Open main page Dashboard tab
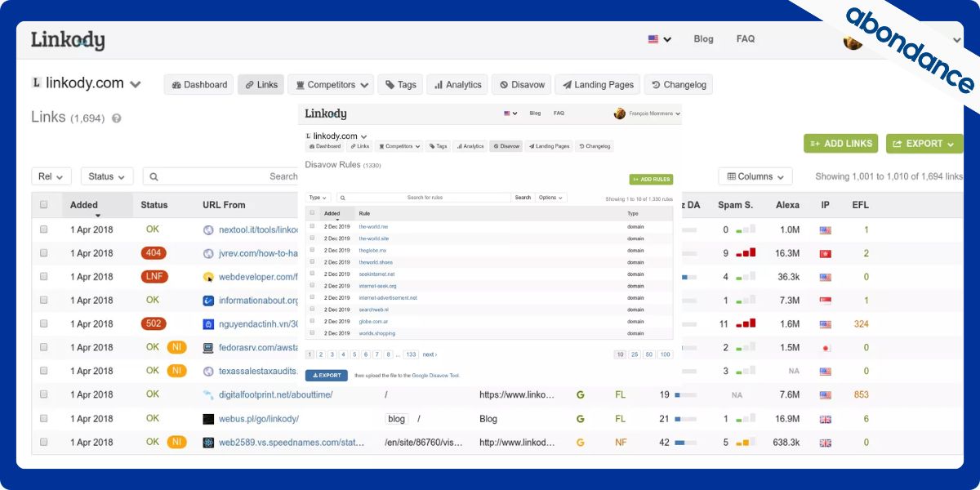The width and height of the screenshot is (980, 490). pos(198,85)
